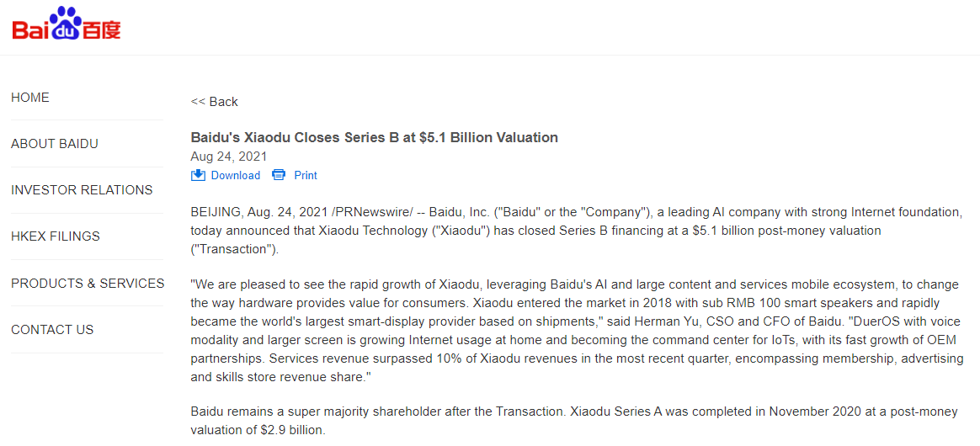Viewport: 980px width, 446px height.
Task: Open the CONTACT US page
Action: coord(52,330)
